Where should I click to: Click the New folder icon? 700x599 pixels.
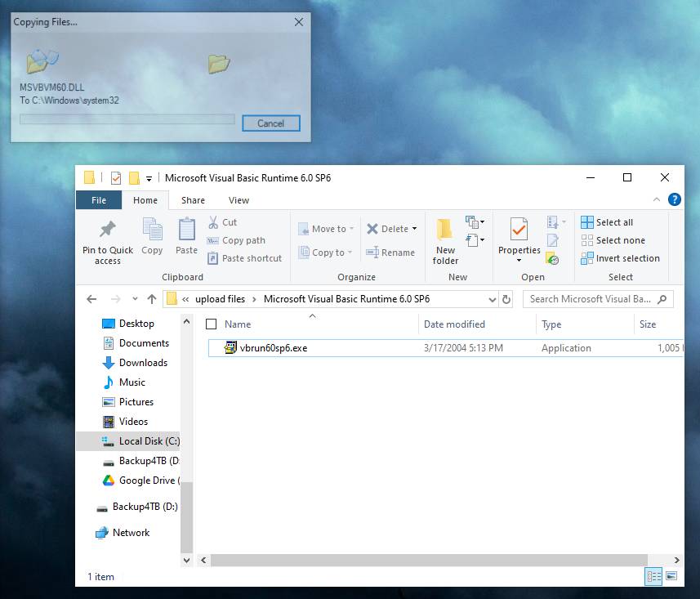tap(445, 229)
